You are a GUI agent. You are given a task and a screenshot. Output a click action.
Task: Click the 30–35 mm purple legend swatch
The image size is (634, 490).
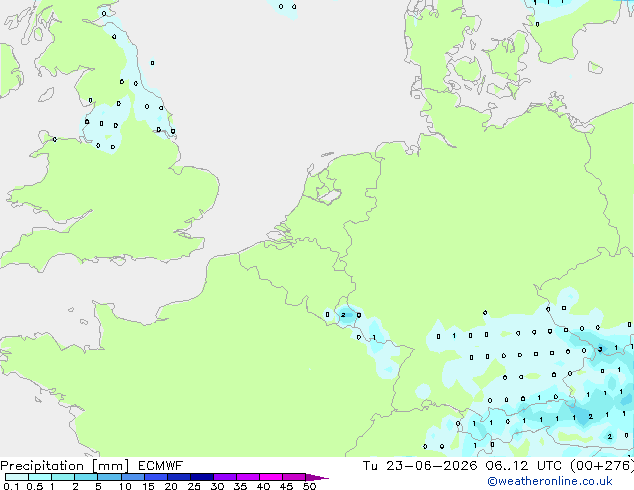[224, 477]
